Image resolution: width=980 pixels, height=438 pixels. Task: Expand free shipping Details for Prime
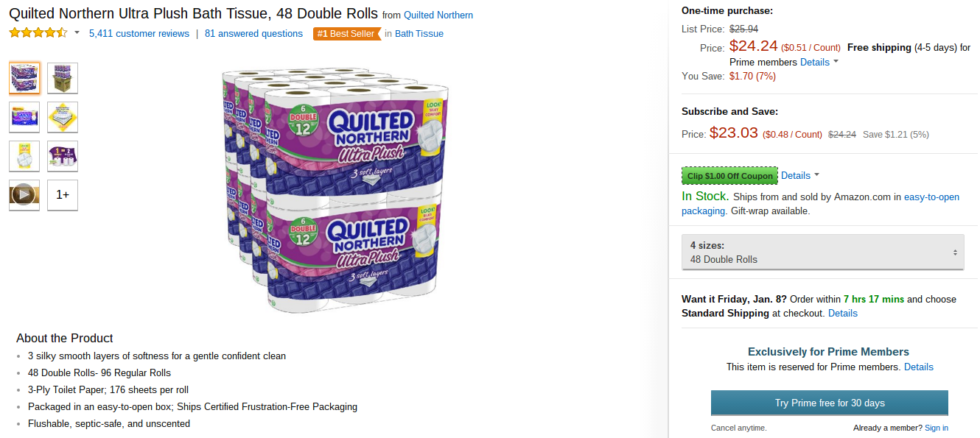(819, 63)
